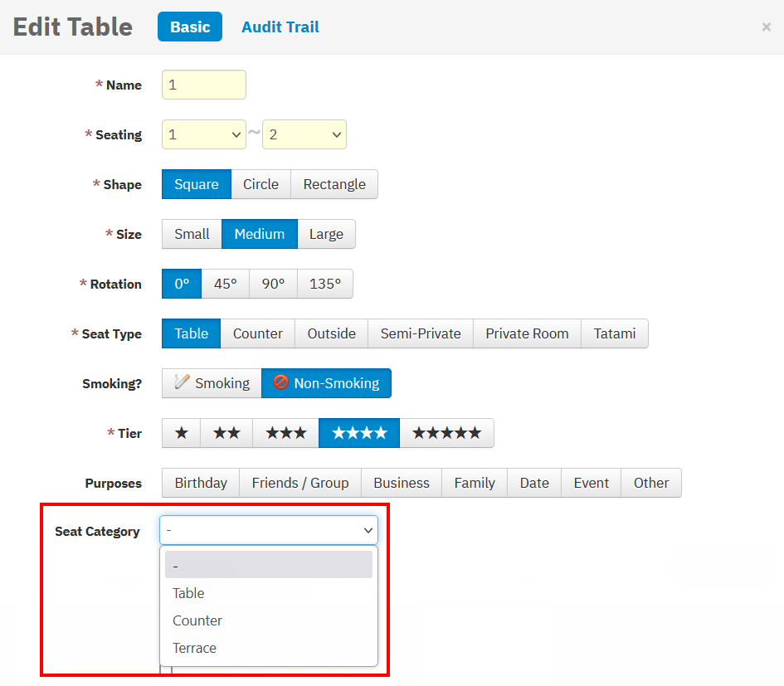Pick the five-star tier rating
Image resolution: width=784 pixels, height=686 pixels.
[446, 433]
